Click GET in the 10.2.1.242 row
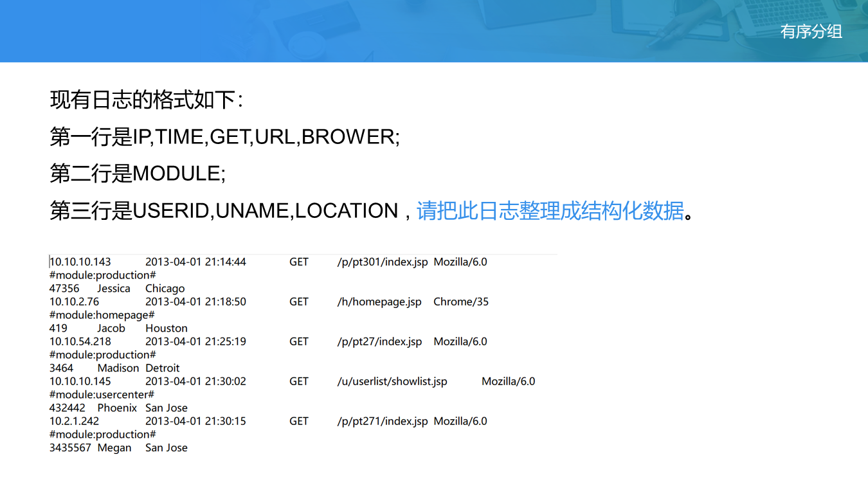 (x=299, y=422)
